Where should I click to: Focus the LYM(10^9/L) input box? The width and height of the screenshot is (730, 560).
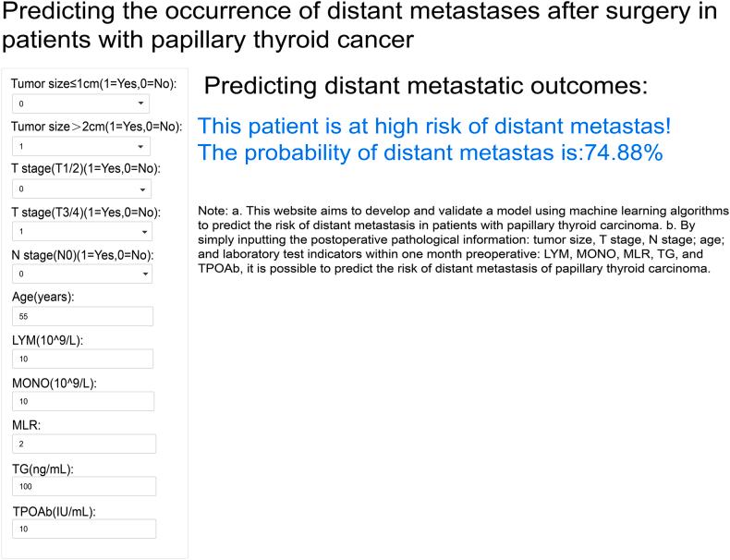[82, 359]
